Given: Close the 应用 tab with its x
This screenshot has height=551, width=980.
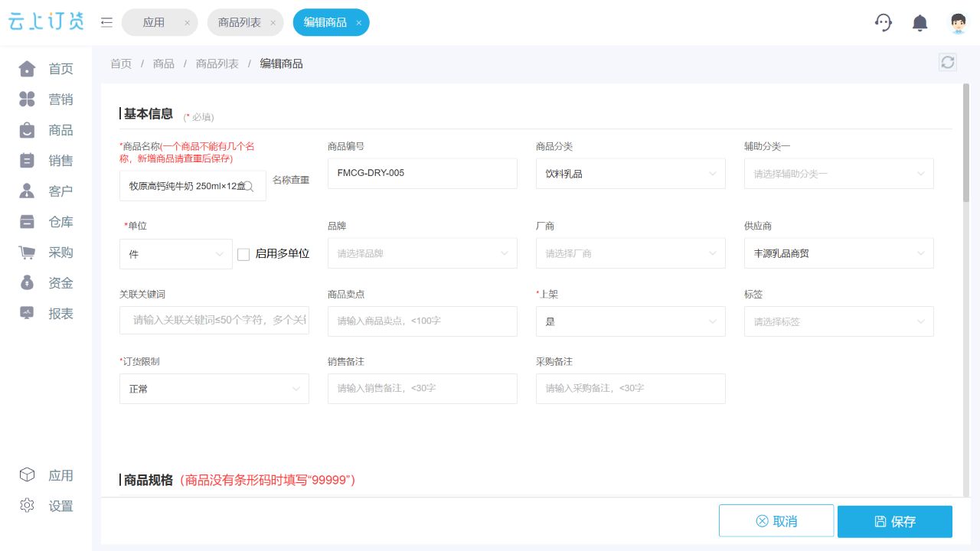Looking at the screenshot, I should (187, 23).
